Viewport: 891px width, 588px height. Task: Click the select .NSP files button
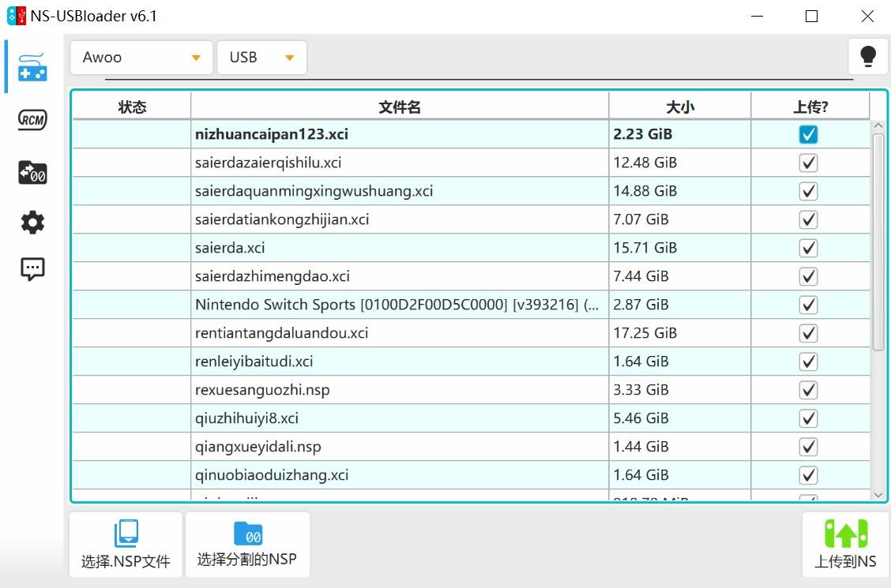coord(126,545)
